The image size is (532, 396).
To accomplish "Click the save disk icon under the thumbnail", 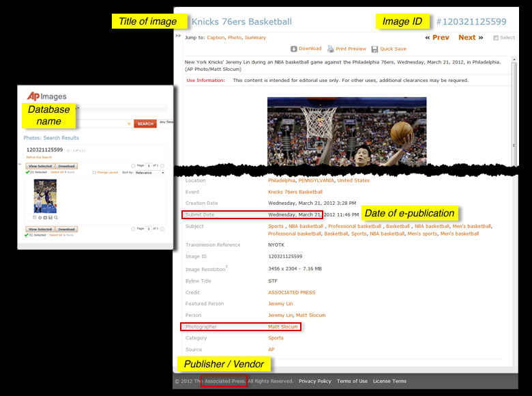I will pyautogui.click(x=50, y=217).
